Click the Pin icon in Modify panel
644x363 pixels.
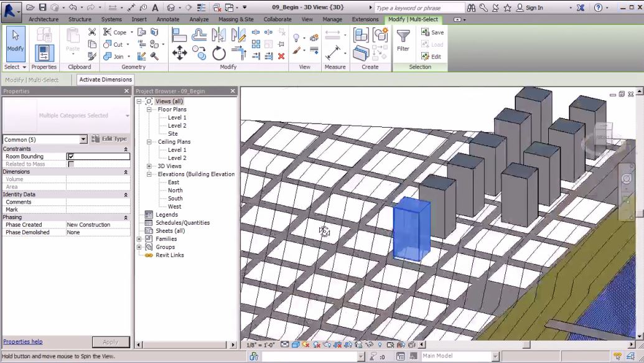(281, 44)
